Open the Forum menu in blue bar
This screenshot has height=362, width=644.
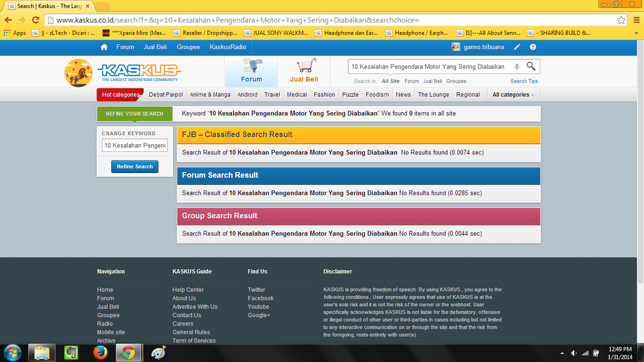point(125,47)
